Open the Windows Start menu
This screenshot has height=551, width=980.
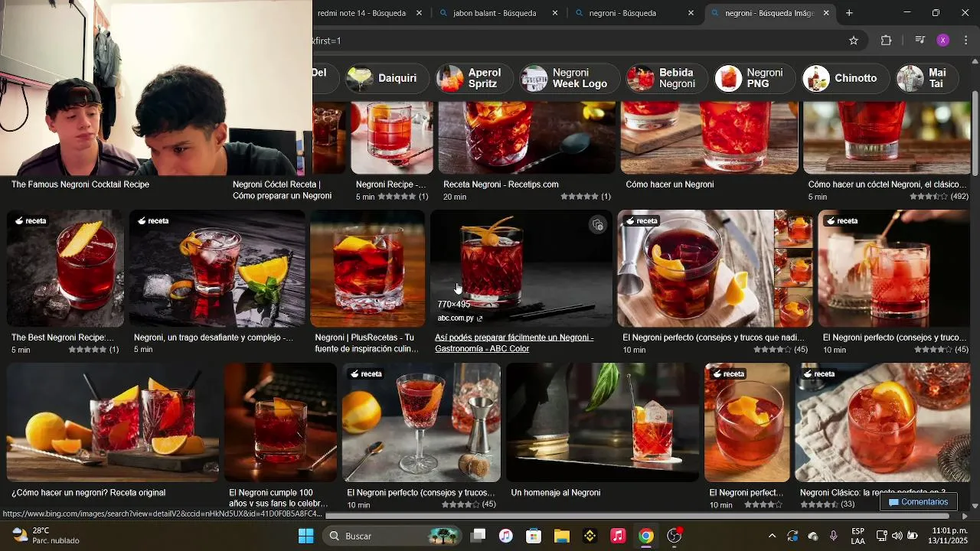pyautogui.click(x=305, y=536)
